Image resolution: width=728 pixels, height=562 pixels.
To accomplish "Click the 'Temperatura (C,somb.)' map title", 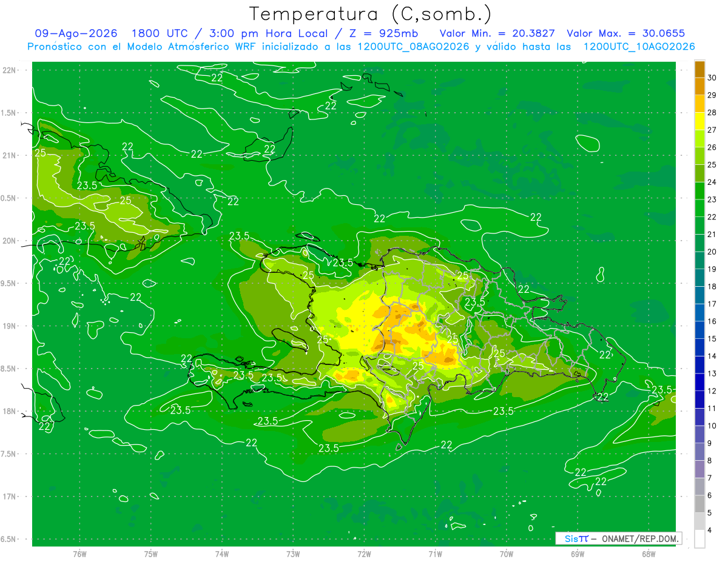I will pos(371,14).
